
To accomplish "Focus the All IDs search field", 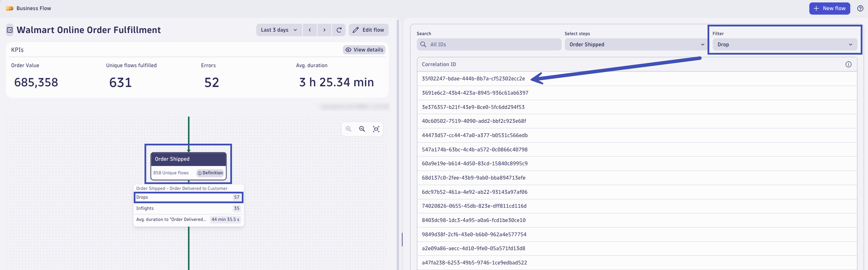I will tap(489, 45).
